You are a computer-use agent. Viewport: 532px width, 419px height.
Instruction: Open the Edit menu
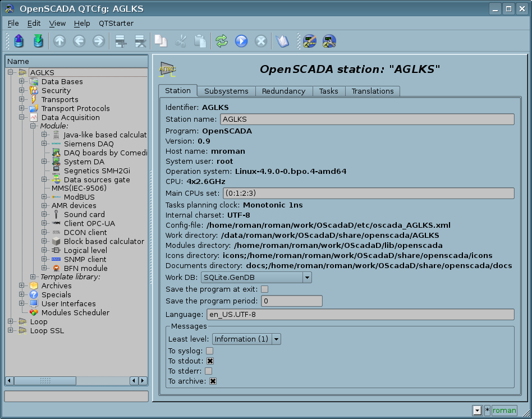pos(34,24)
